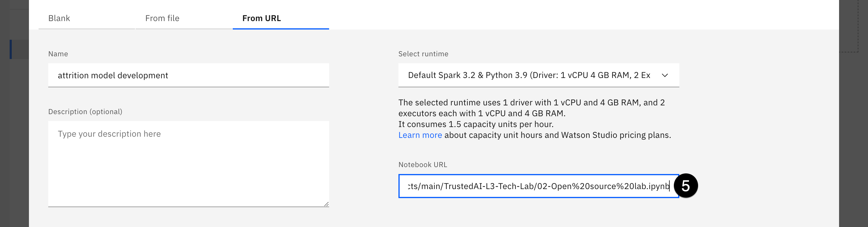Click the runtime driver and executors description text
This screenshot has width=868, height=227.
[x=531, y=108]
